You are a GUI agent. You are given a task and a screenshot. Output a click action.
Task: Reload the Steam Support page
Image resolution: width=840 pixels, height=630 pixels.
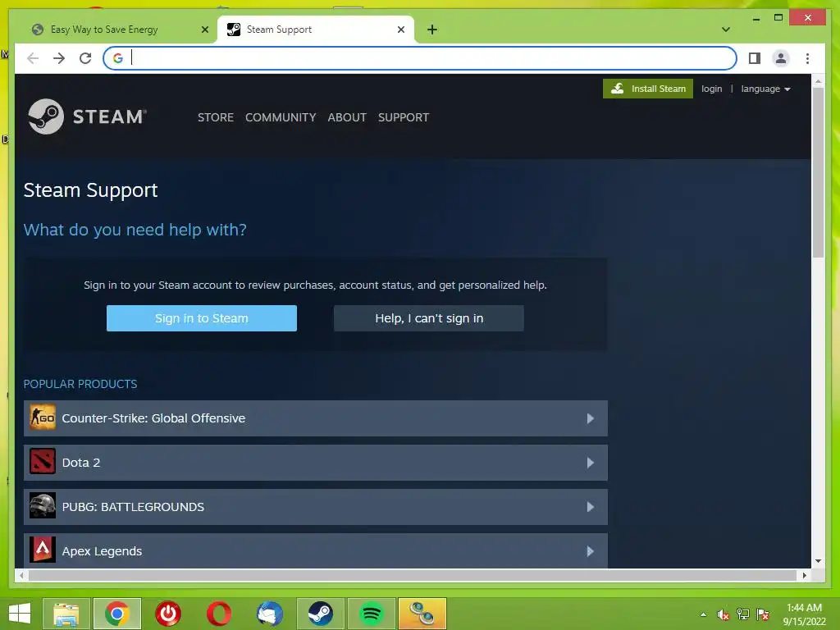click(x=85, y=58)
